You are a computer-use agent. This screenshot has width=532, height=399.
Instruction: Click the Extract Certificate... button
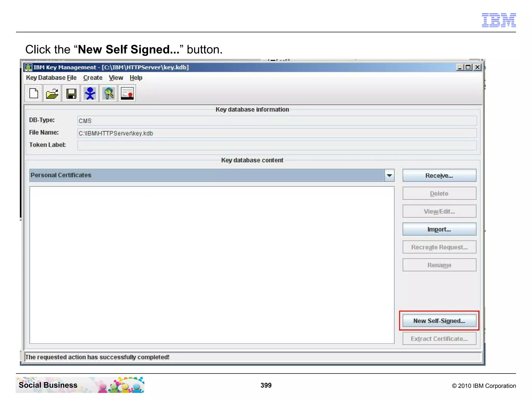pos(439,339)
